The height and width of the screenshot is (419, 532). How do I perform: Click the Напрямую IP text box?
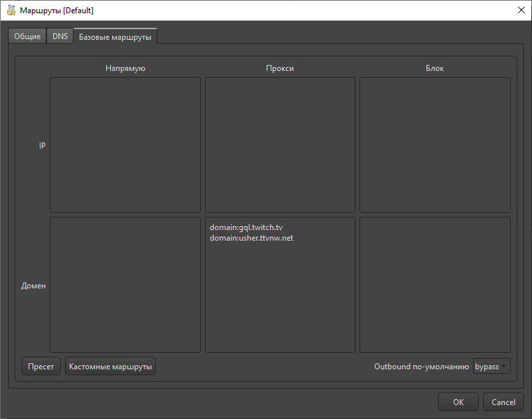tap(125, 145)
